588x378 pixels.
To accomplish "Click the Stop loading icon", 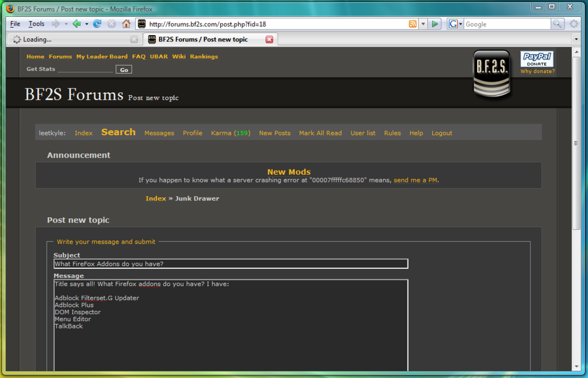I will pyautogui.click(x=112, y=24).
